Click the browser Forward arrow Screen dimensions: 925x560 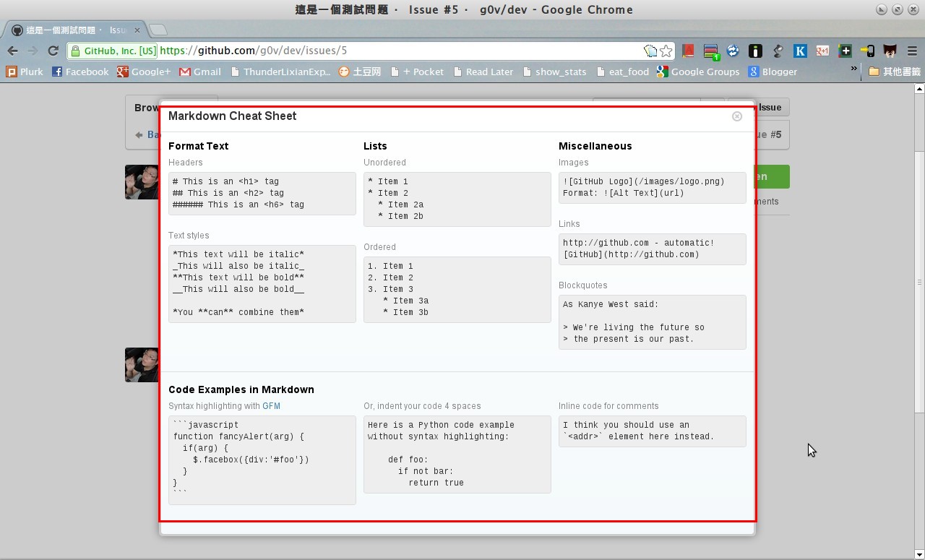(x=33, y=51)
